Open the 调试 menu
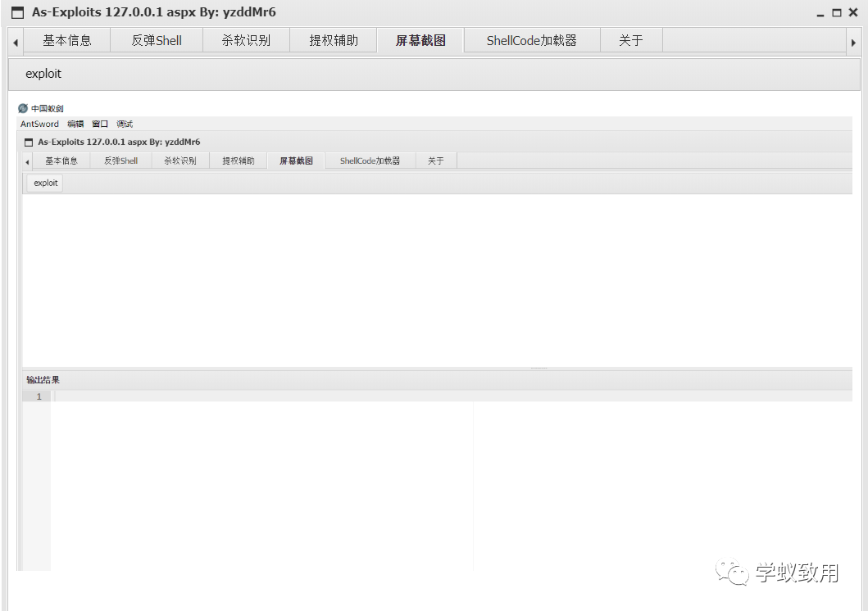This screenshot has width=868, height=611. pos(125,124)
